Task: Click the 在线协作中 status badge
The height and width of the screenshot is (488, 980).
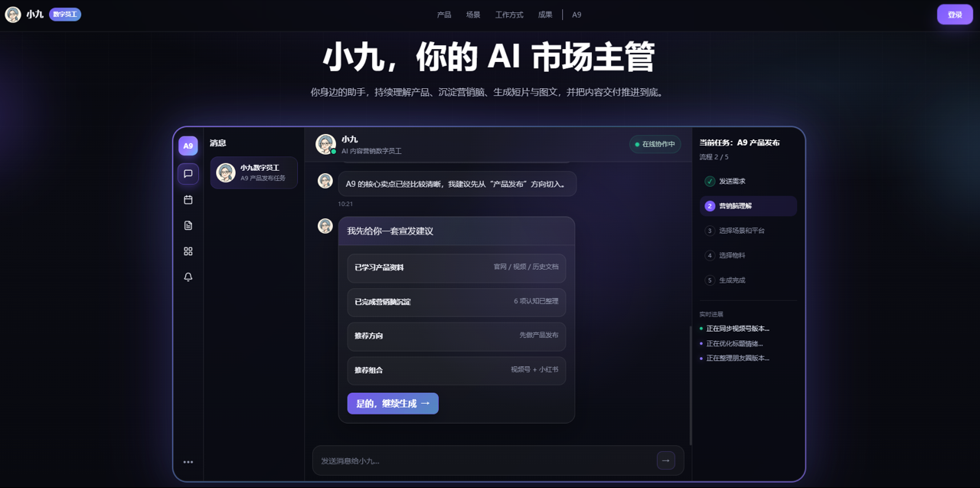Action: [655, 144]
